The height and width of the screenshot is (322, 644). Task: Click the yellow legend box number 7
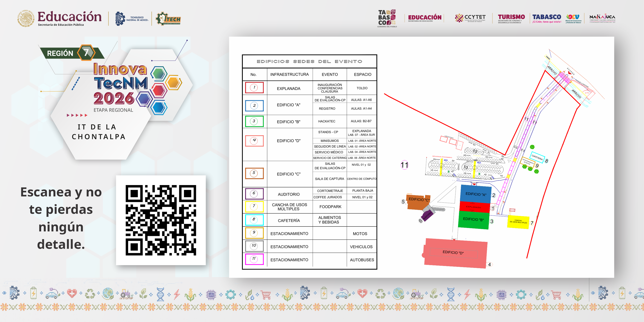[254, 207]
